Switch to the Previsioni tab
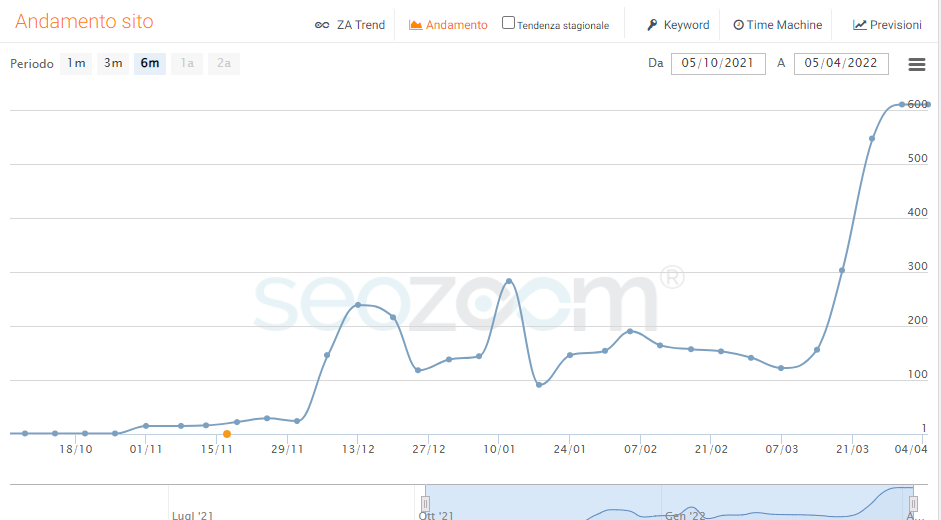 895,25
